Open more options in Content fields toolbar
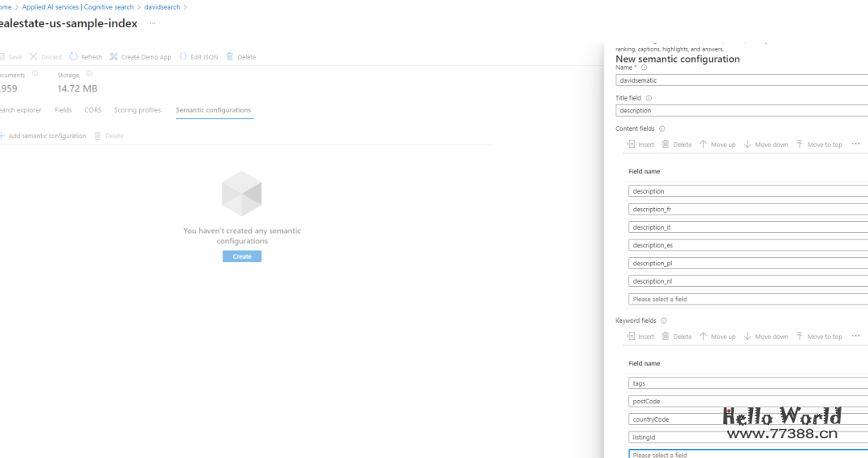 pyautogui.click(x=855, y=145)
